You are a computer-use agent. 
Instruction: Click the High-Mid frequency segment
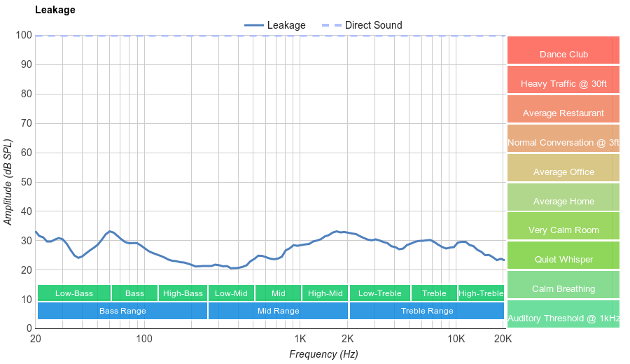[325, 293]
